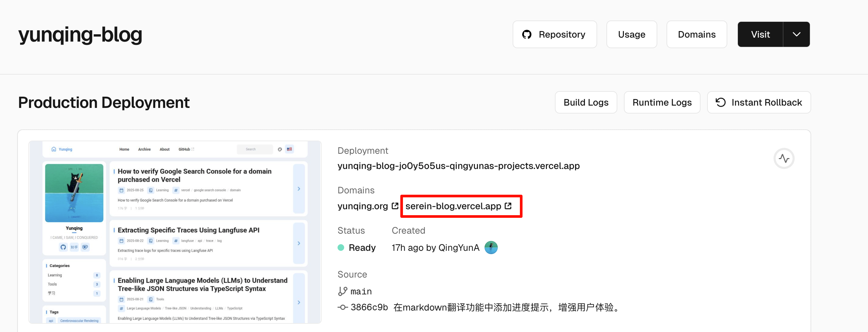Screen dimensions: 868x332
Task: View the Build Logs
Action: point(586,102)
